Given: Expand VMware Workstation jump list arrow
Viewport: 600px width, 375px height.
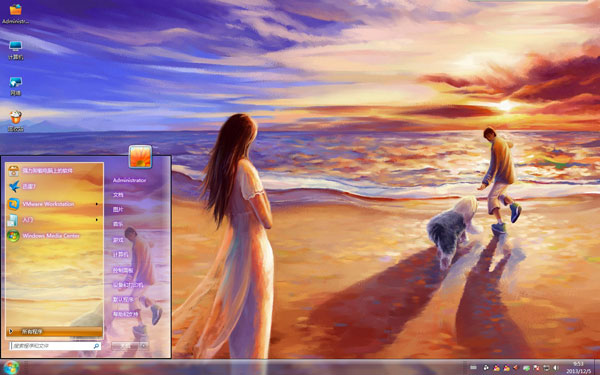Looking at the screenshot, I should point(97,204).
